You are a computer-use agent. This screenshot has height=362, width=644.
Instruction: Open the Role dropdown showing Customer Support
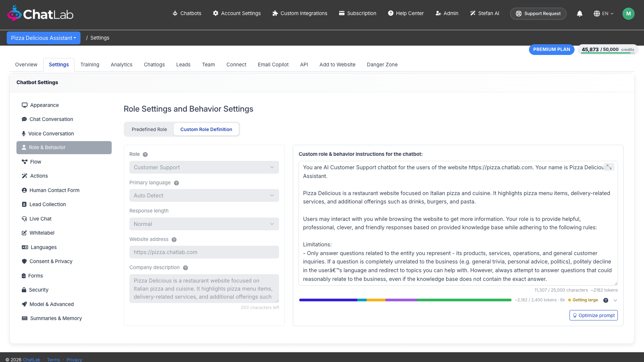(x=204, y=167)
